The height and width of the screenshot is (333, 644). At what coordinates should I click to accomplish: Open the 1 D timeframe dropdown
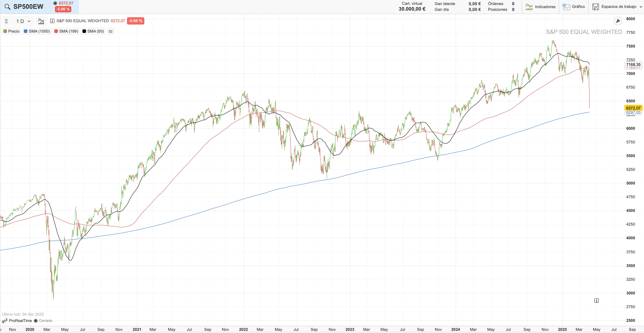coord(23,21)
